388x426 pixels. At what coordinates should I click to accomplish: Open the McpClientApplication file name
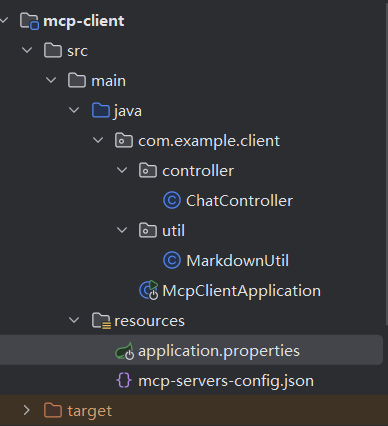pyautogui.click(x=242, y=291)
